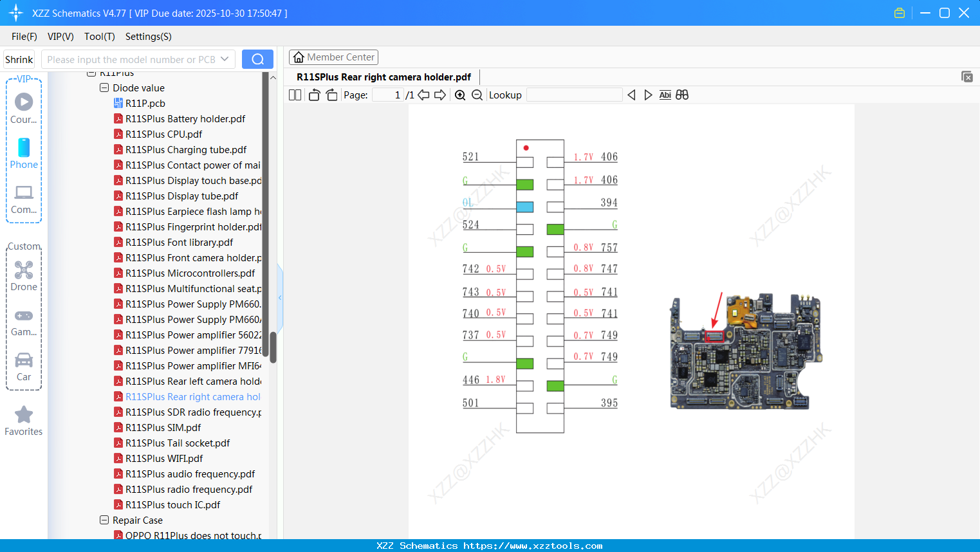
Task: Collapse the Repair Case folder
Action: (104, 520)
